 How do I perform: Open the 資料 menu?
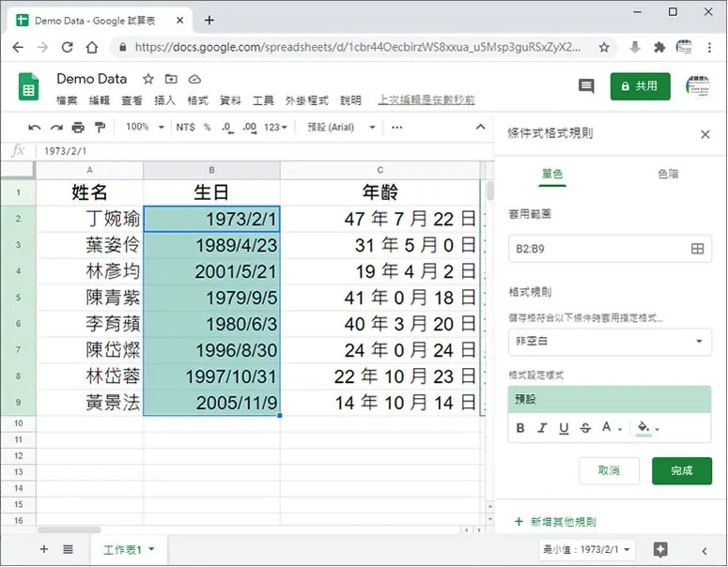click(230, 100)
